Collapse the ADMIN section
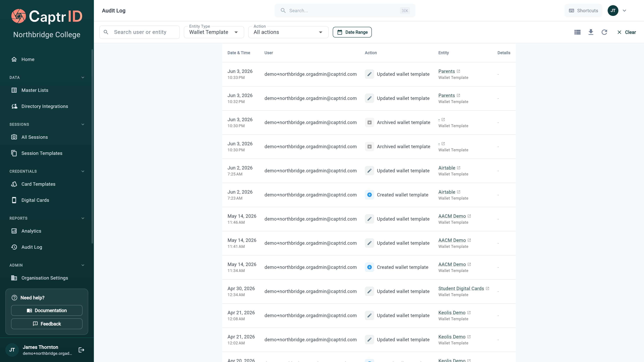Viewport: 644px width, 362px height. pos(83,265)
